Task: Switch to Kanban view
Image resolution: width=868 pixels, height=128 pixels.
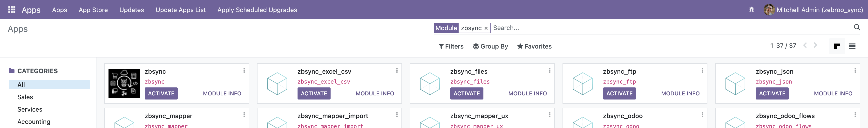Action: pos(837,46)
